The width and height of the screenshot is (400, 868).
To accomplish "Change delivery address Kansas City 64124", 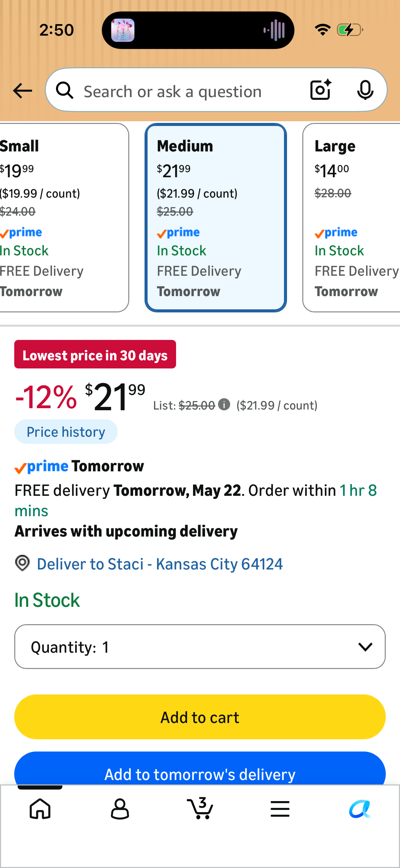I will pos(159,564).
